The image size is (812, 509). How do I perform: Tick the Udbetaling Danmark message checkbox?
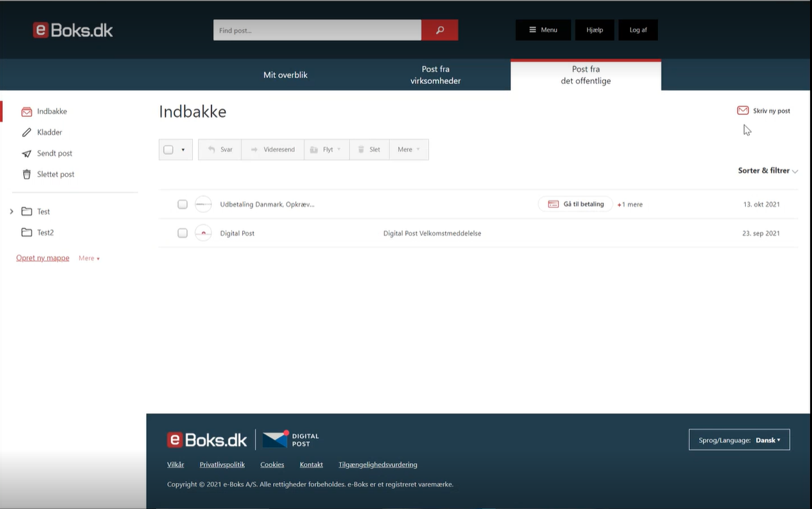tap(182, 204)
